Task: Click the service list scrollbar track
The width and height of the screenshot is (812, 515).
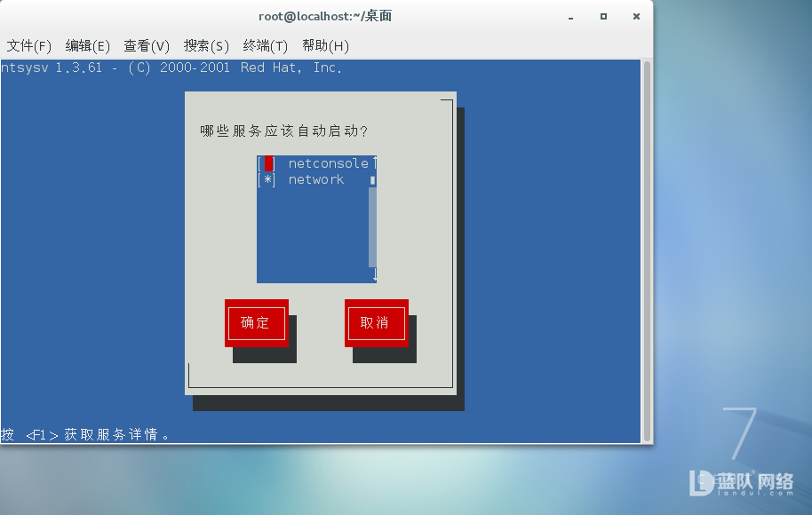Action: coord(372,227)
